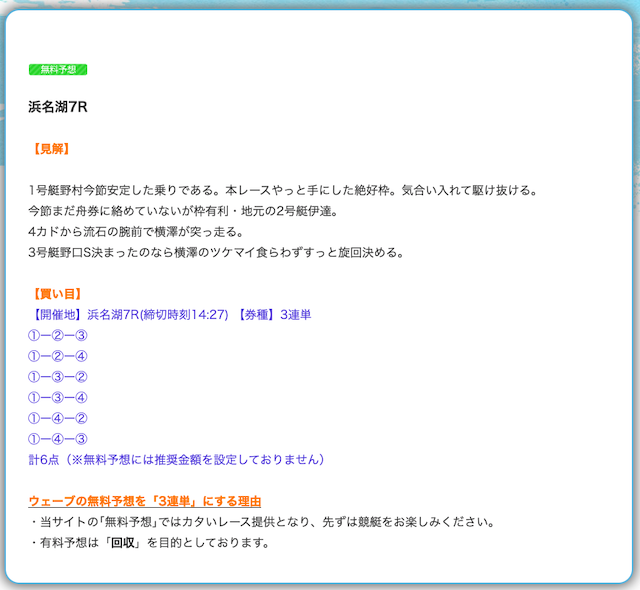Click the 有料予想は「回収」を目的 line
Viewport: 640px width, 590px height.
pos(150,543)
